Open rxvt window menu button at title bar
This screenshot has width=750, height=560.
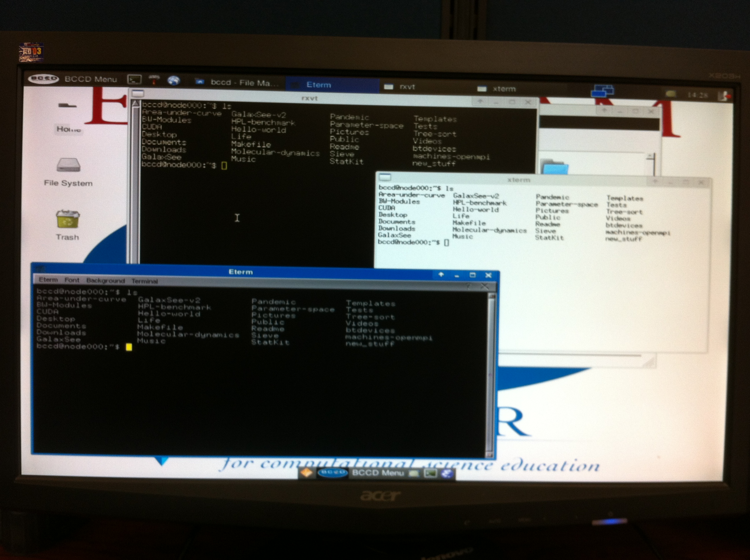pos(138,93)
